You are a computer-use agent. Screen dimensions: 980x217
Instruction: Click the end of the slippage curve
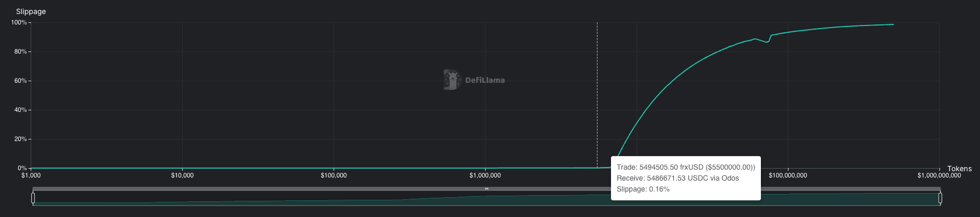coord(893,24)
